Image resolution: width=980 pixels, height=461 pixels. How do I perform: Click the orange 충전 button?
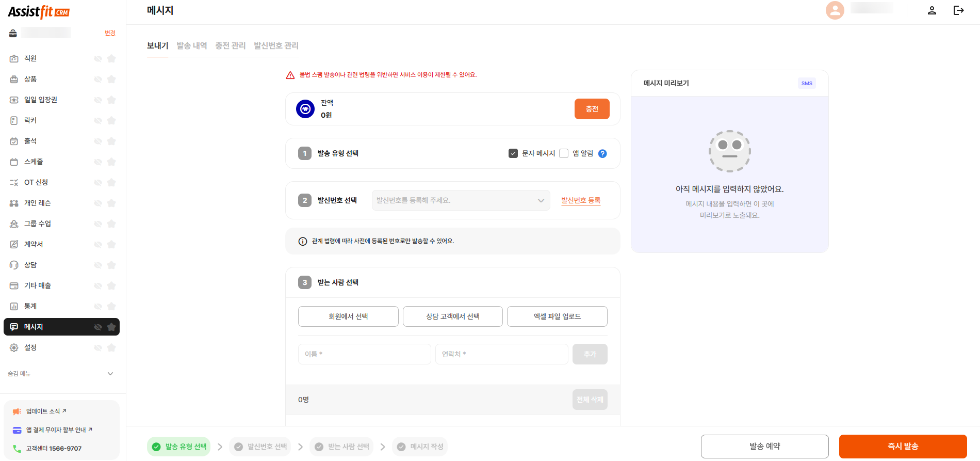click(x=592, y=109)
